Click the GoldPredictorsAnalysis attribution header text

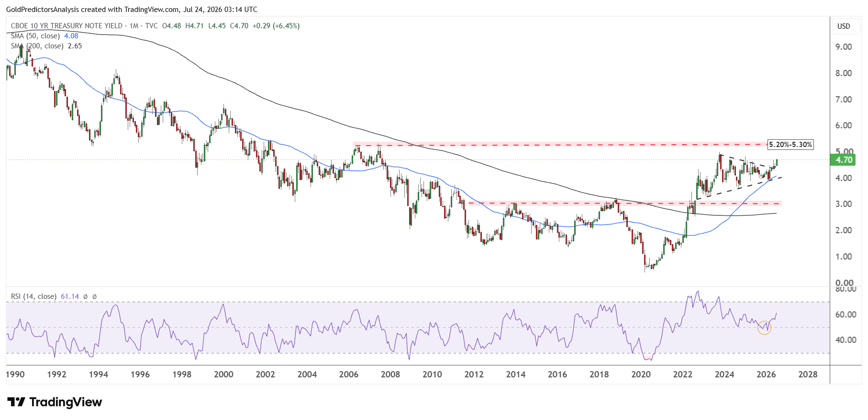(x=132, y=9)
